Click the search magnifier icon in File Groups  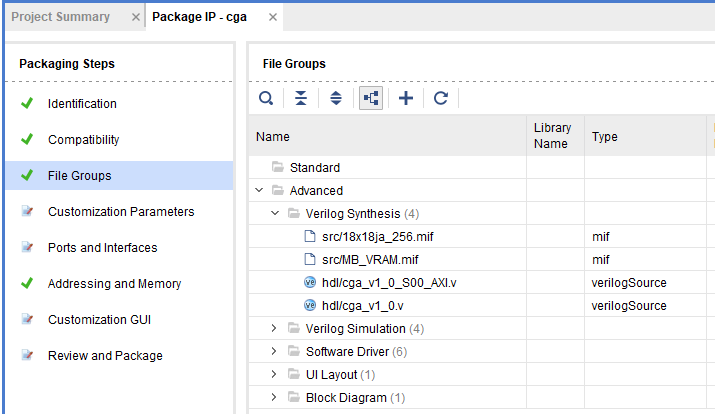[x=266, y=98]
